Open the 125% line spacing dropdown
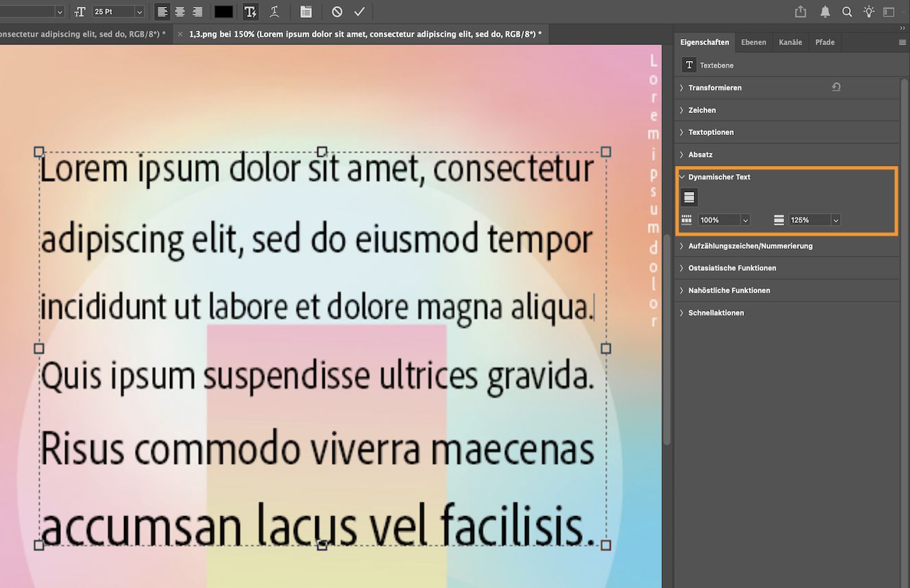The image size is (910, 588). point(835,219)
